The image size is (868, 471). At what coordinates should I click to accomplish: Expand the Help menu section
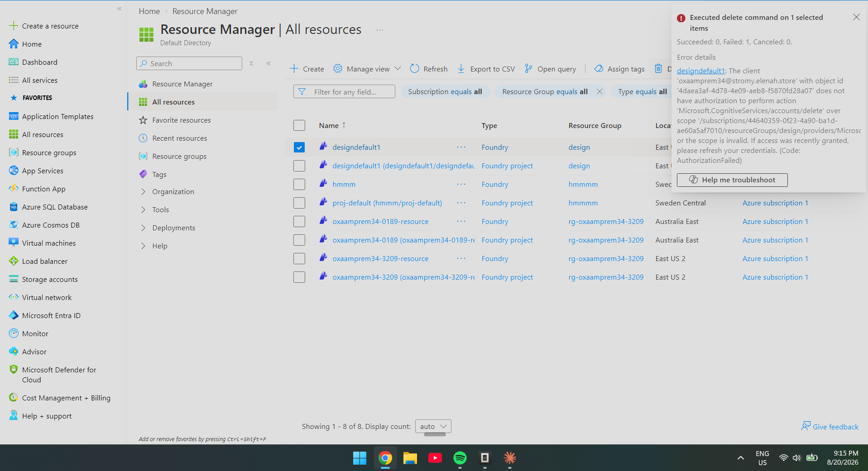pyautogui.click(x=143, y=246)
